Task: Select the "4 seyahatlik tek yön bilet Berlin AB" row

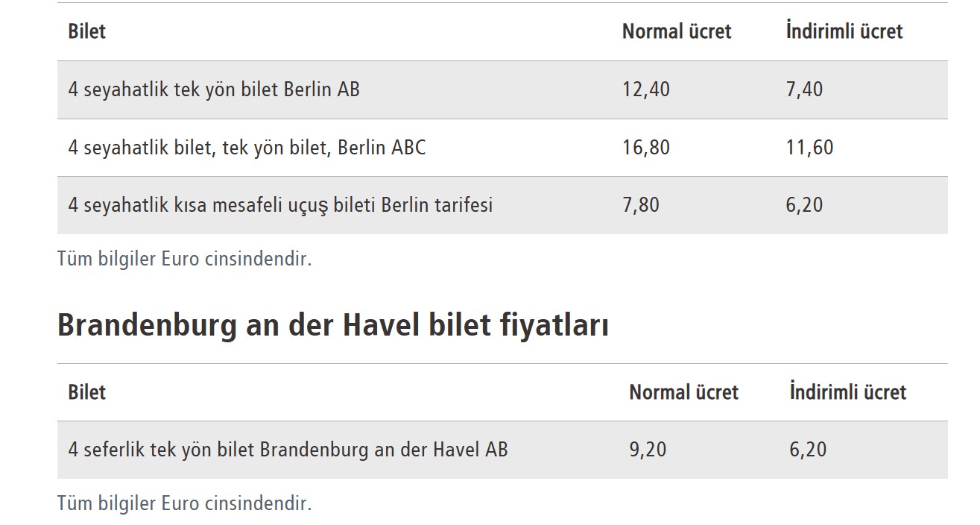Action: [214, 89]
